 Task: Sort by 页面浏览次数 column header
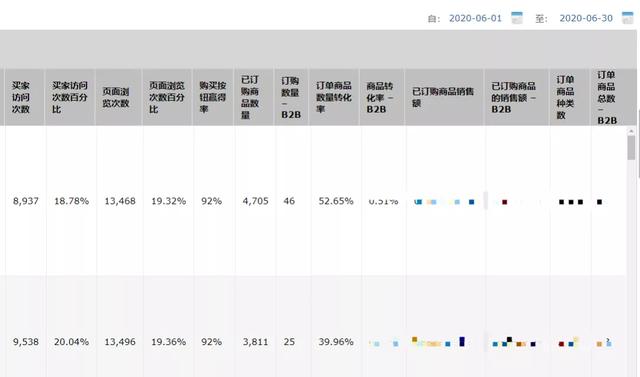tap(116, 97)
